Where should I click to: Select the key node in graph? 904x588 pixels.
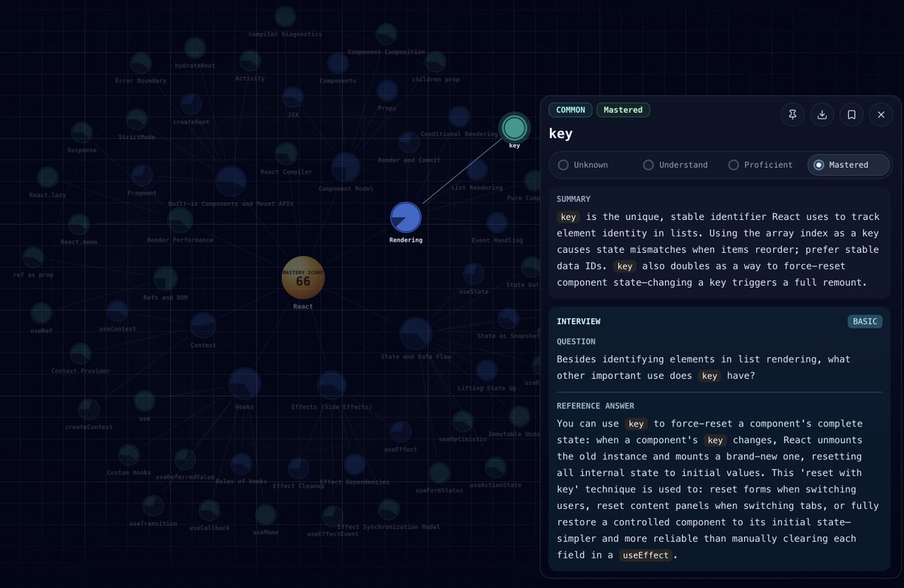pyautogui.click(x=515, y=127)
